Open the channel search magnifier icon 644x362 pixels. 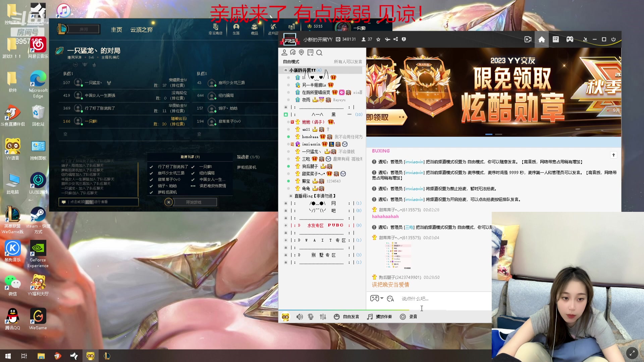click(319, 53)
